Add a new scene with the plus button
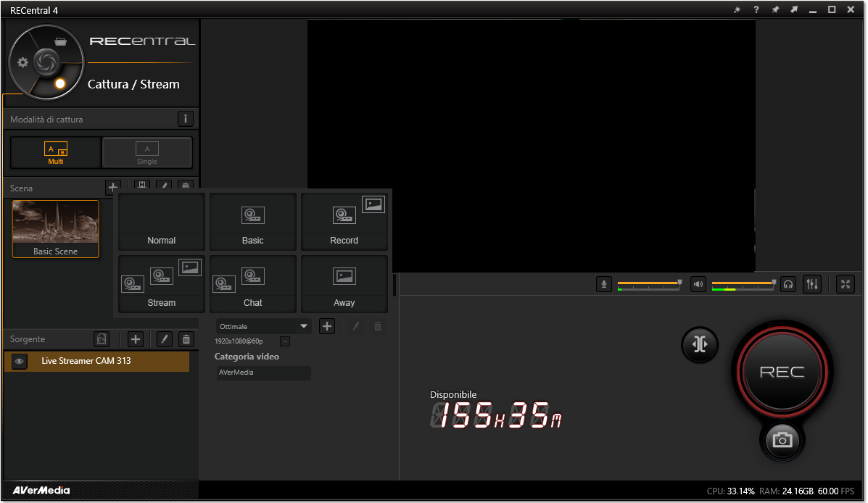This screenshot has width=868, height=503. coord(113,187)
